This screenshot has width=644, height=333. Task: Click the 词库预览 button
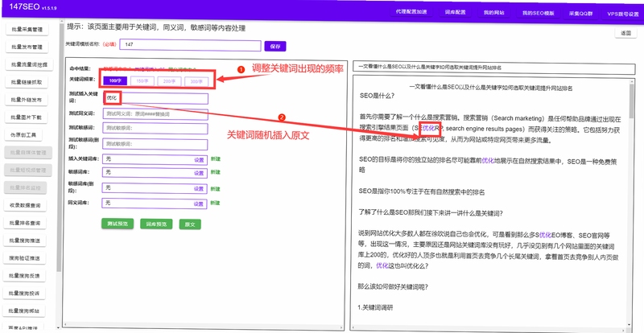point(156,224)
